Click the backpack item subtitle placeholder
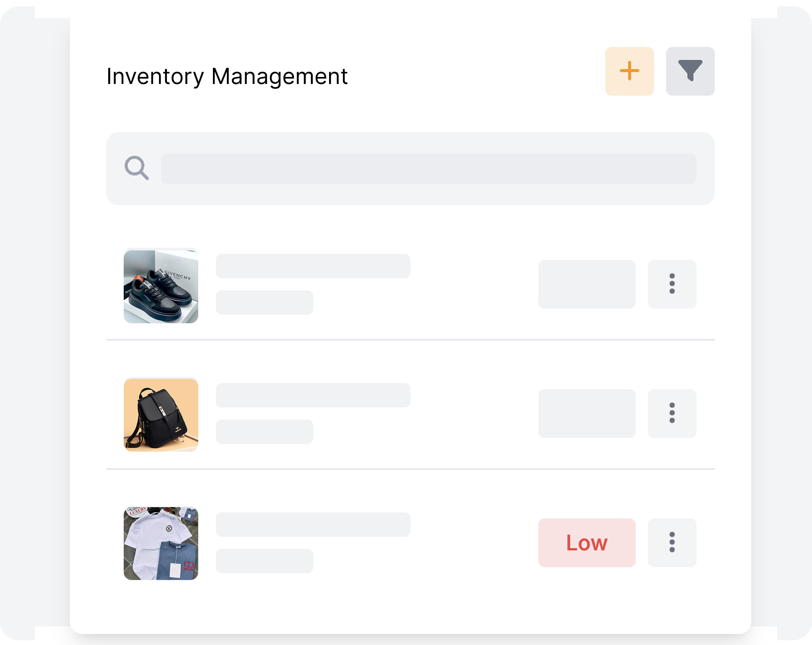The image size is (812, 645). click(x=264, y=431)
